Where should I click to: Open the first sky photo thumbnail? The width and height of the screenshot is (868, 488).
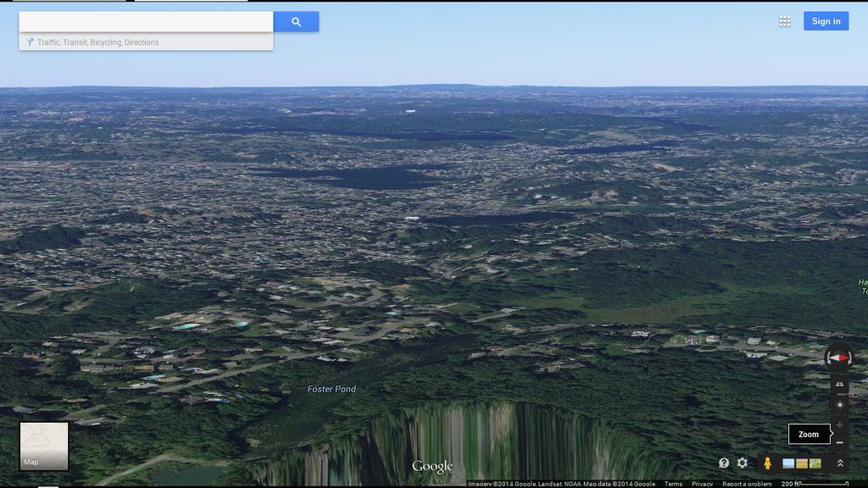(x=788, y=463)
